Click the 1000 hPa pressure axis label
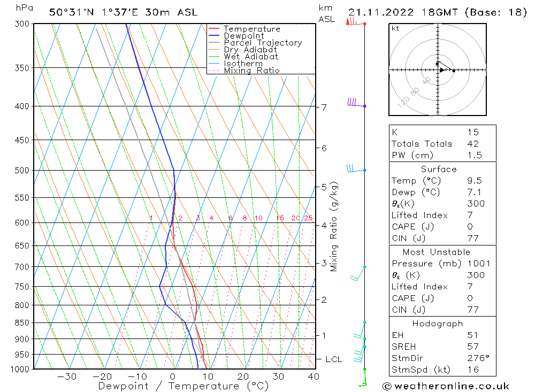The width and height of the screenshot is (535, 392). [20, 370]
